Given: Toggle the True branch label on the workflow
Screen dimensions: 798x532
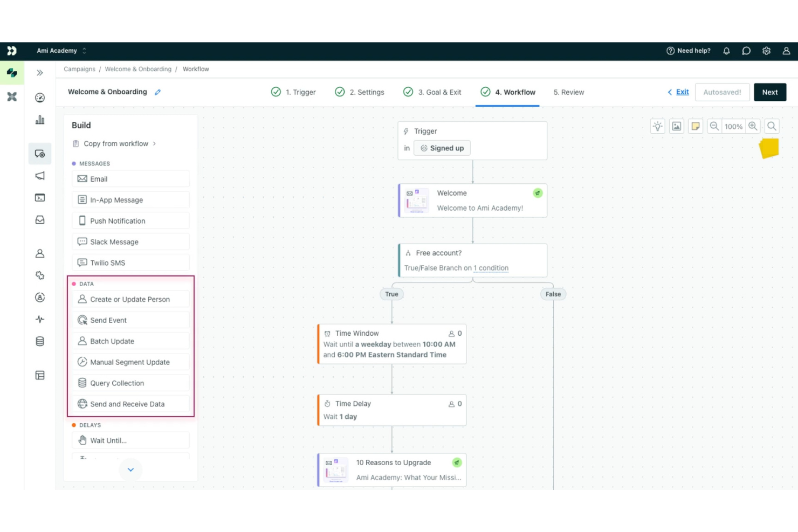Looking at the screenshot, I should coord(391,294).
